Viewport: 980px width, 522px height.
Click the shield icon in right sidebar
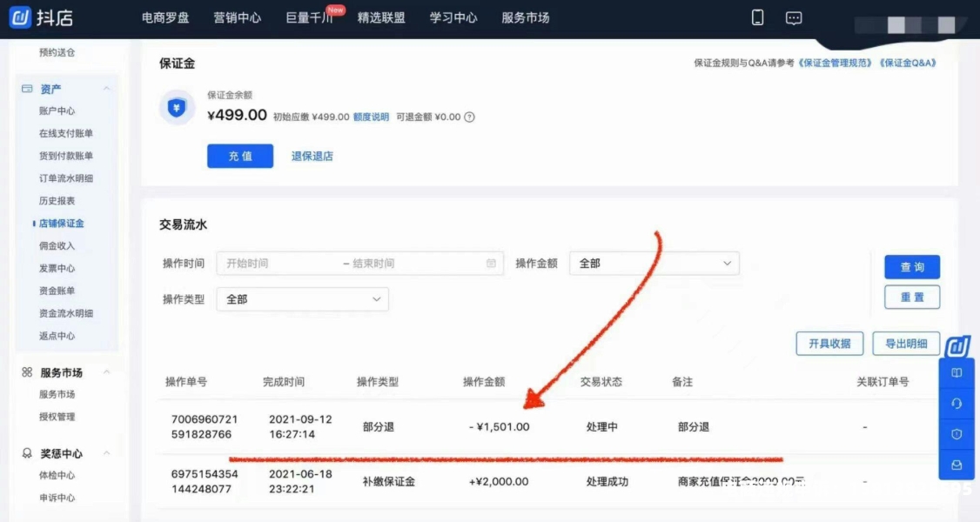957,434
